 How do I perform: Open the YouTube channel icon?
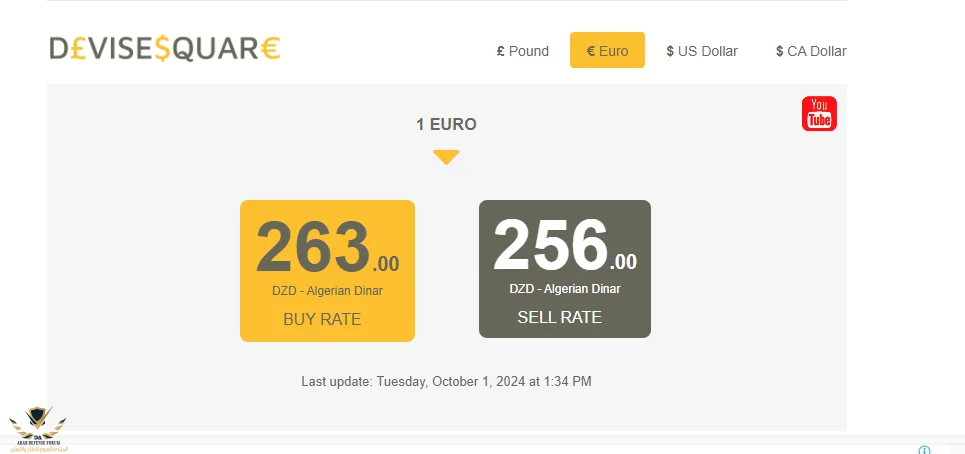(x=819, y=113)
